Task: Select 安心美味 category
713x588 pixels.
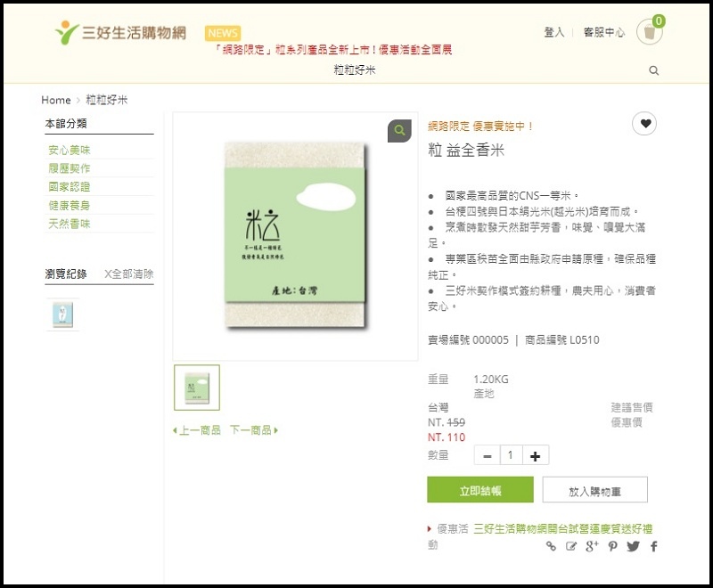Action: [70, 150]
